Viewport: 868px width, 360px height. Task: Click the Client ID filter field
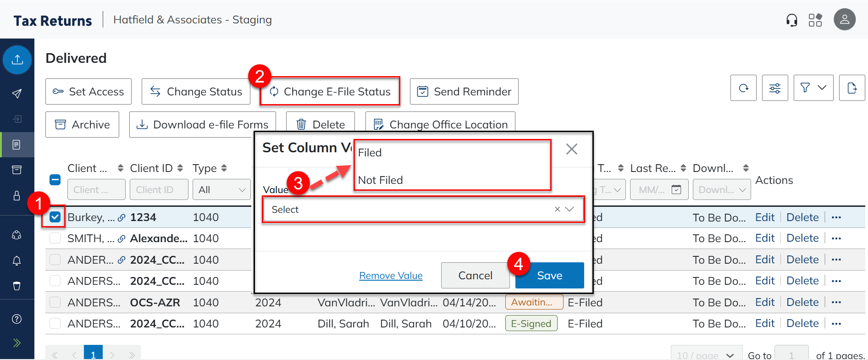click(159, 190)
